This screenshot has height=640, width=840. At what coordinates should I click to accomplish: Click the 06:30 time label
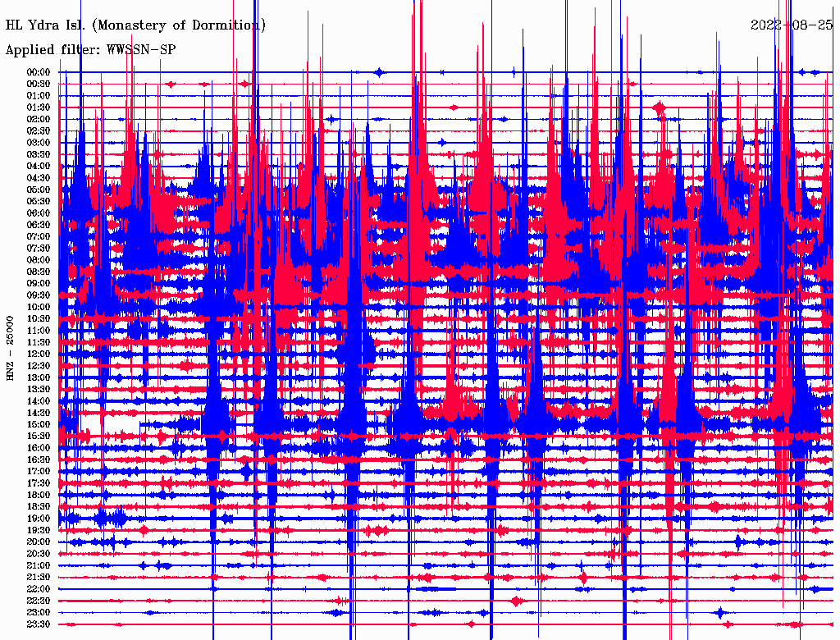[39, 225]
